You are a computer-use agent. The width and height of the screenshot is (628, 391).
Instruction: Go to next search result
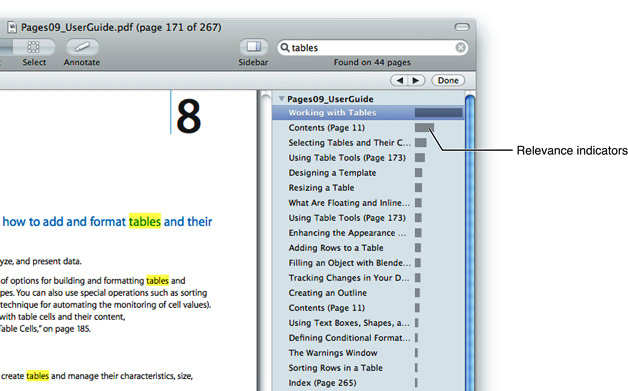[417, 81]
